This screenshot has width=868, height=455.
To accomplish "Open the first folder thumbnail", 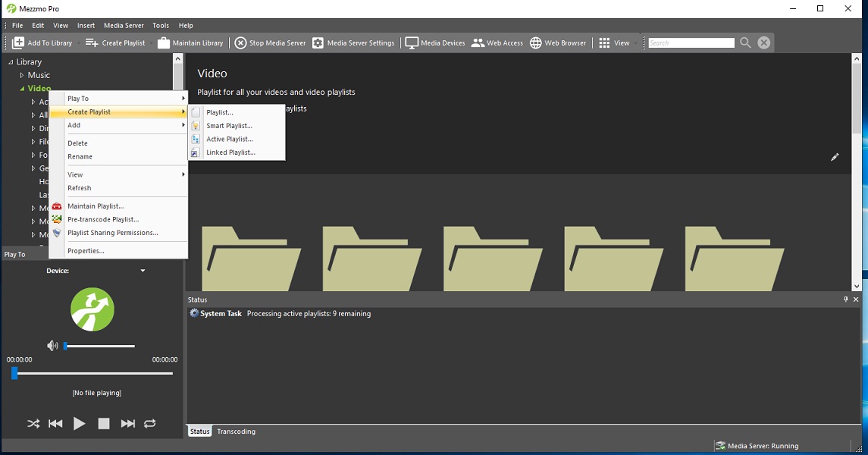I will click(x=252, y=259).
